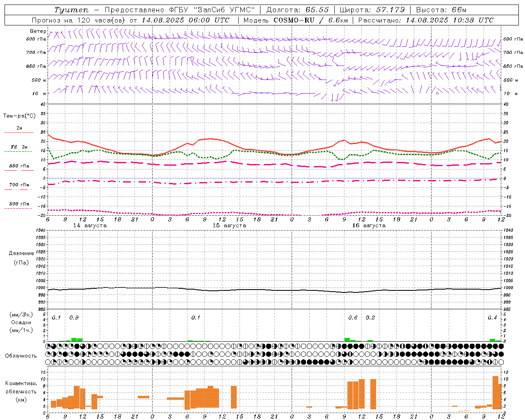Viewport: 525px width, 420px height.
Task: Click the '15 августа' date label
Action: [x=229, y=226]
